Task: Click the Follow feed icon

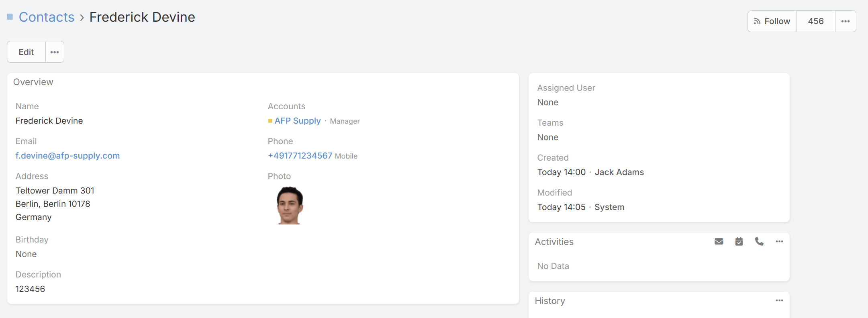Action: [x=757, y=21]
